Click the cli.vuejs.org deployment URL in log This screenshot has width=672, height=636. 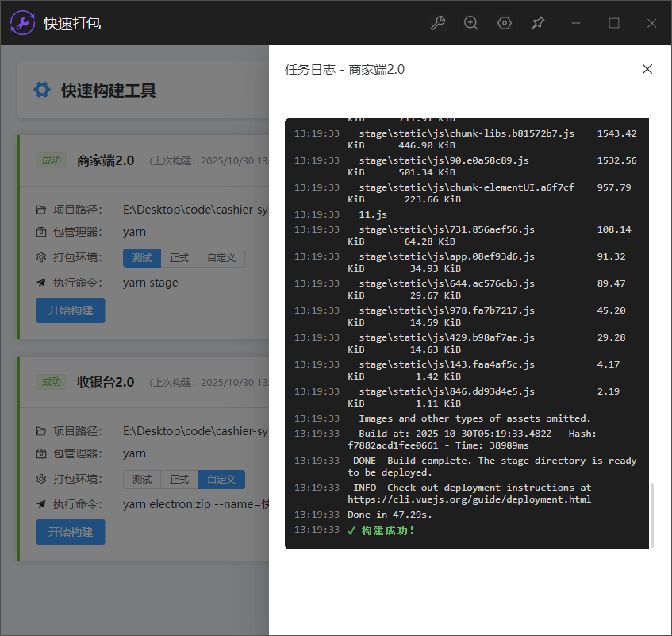tap(469, 499)
